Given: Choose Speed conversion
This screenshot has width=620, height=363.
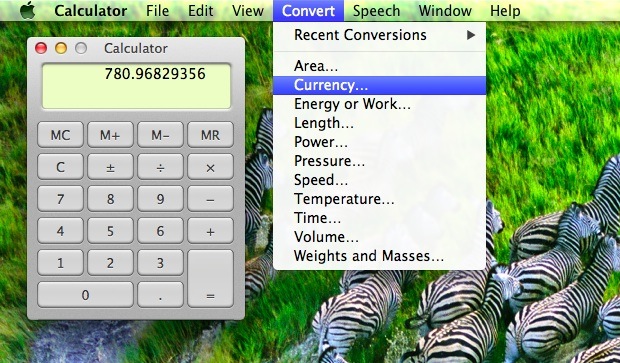Looking at the screenshot, I should (379, 180).
